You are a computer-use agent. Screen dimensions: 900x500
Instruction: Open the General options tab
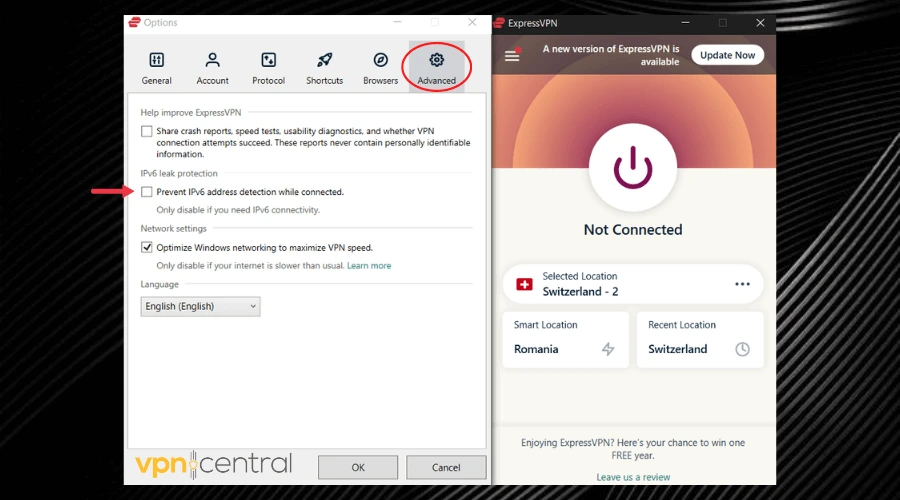point(157,68)
